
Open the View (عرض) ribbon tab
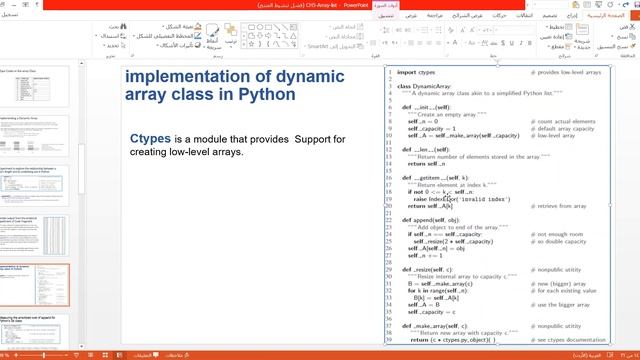click(x=411, y=16)
